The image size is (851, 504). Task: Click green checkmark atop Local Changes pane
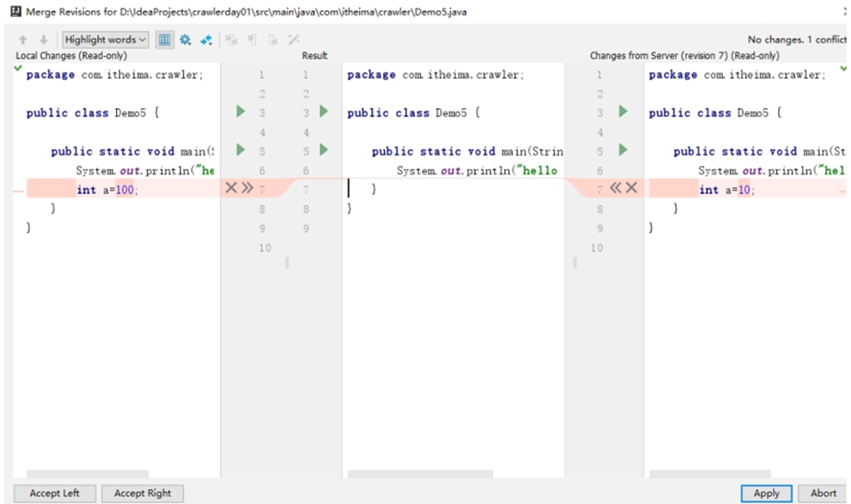tap(18, 69)
